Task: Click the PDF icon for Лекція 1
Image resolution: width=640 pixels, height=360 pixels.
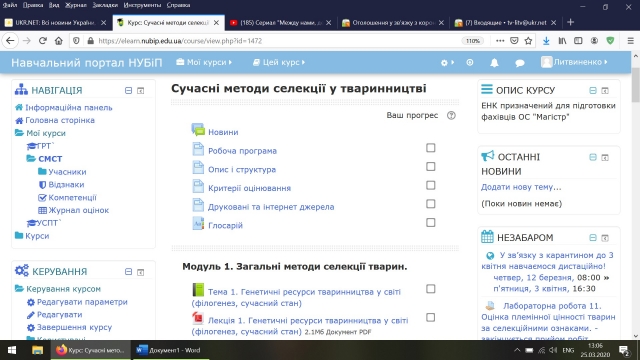Action: tap(198, 318)
